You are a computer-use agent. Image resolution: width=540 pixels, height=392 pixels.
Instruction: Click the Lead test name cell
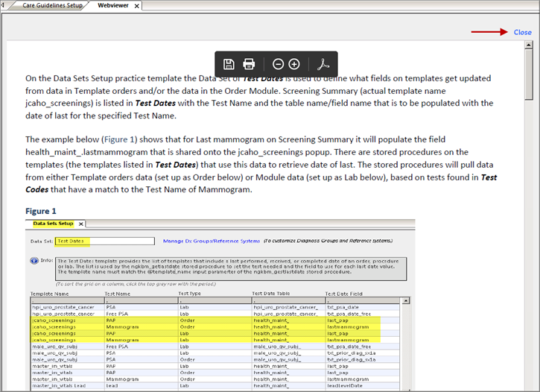click(112, 386)
